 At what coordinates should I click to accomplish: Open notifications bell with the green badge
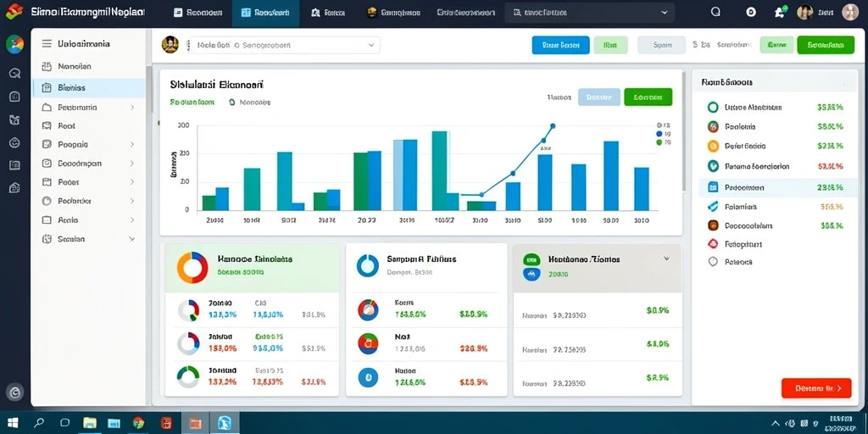(x=780, y=12)
